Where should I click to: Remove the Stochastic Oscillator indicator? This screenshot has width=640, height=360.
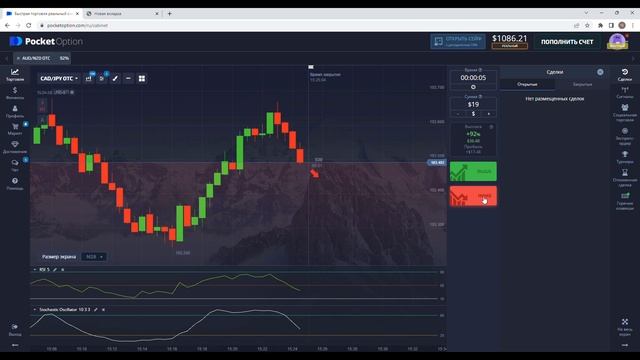[x=103, y=310]
